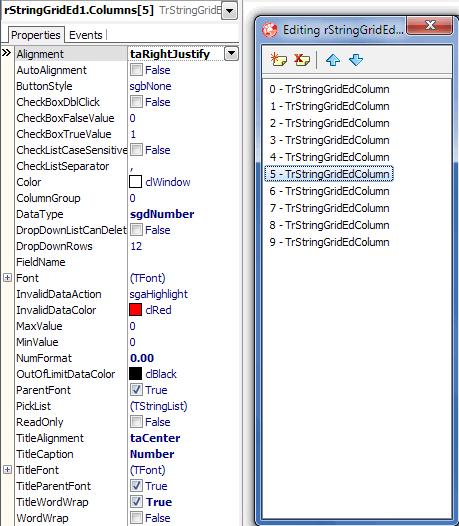This screenshot has width=459, height=526.
Task: Move selected column up with arrow icon
Action: (x=333, y=60)
